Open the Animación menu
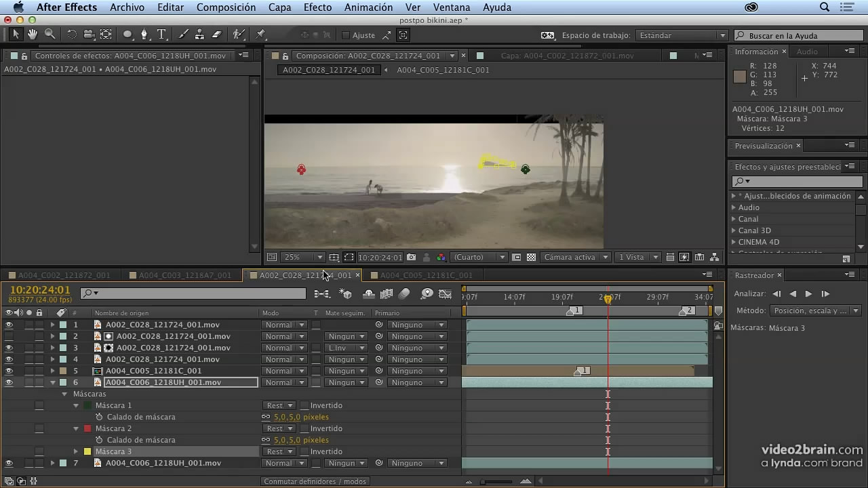The width and height of the screenshot is (868, 488). [x=368, y=7]
